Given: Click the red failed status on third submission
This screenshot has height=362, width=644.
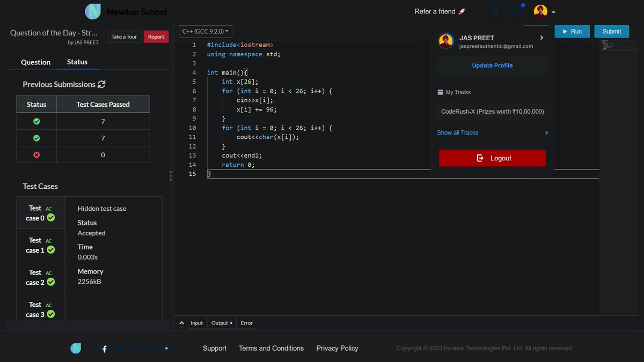Looking at the screenshot, I should 36,155.
